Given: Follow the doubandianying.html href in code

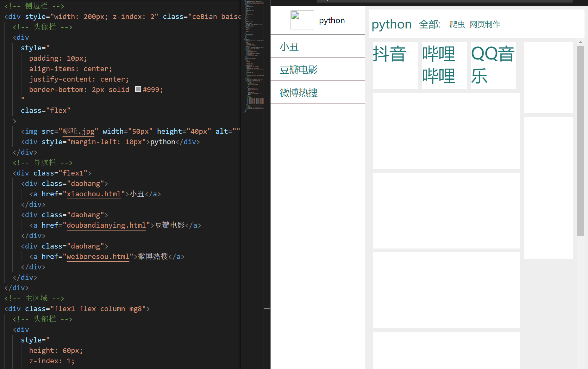Looking at the screenshot, I should [106, 225].
